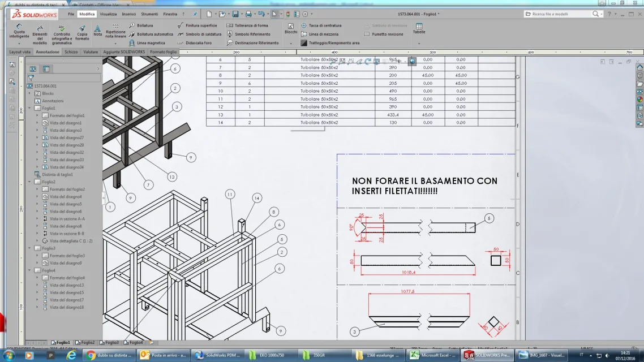Open the Blocchi tool

pyautogui.click(x=291, y=28)
